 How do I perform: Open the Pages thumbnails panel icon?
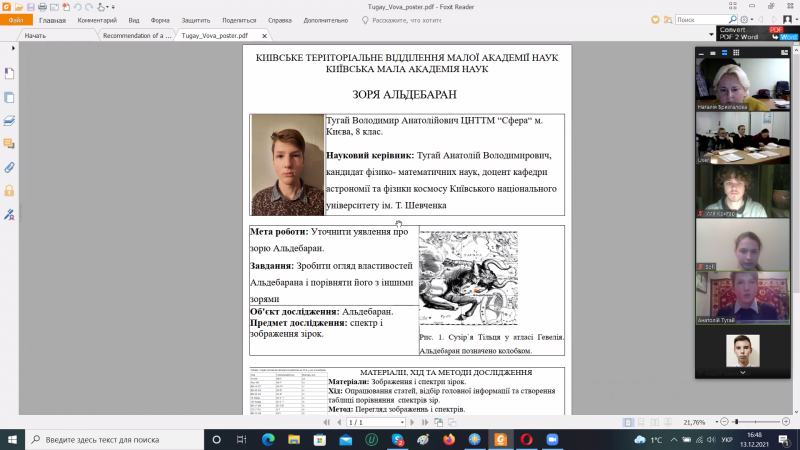point(9,97)
